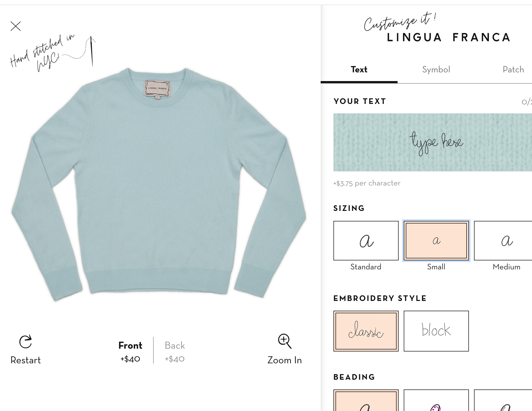Close the customizer with the X icon

coord(16,26)
